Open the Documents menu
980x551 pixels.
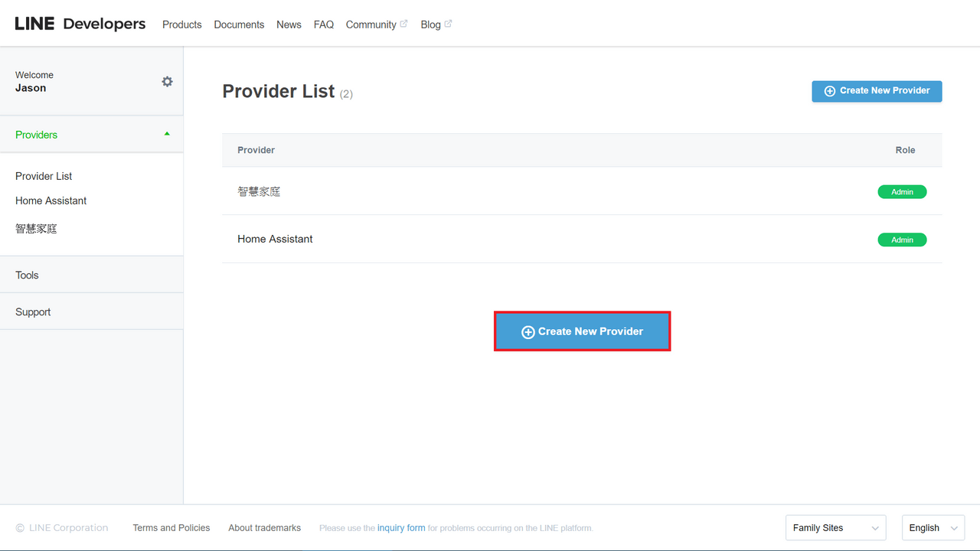[239, 24]
